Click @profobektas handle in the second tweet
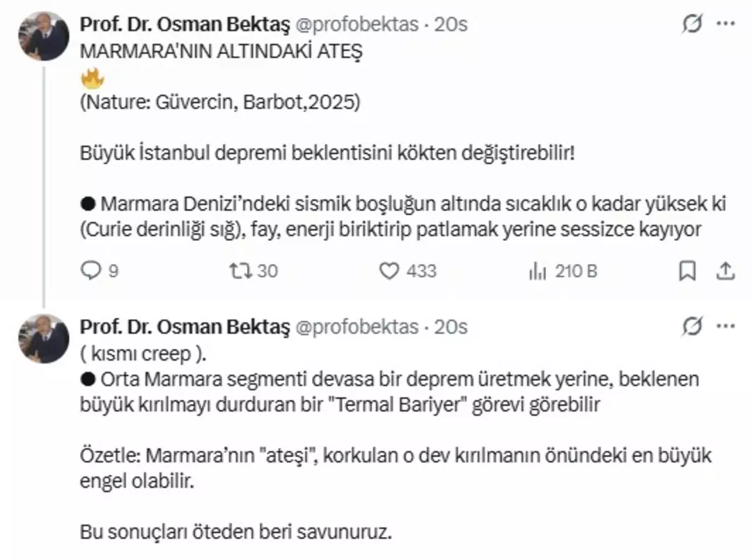 point(358,327)
